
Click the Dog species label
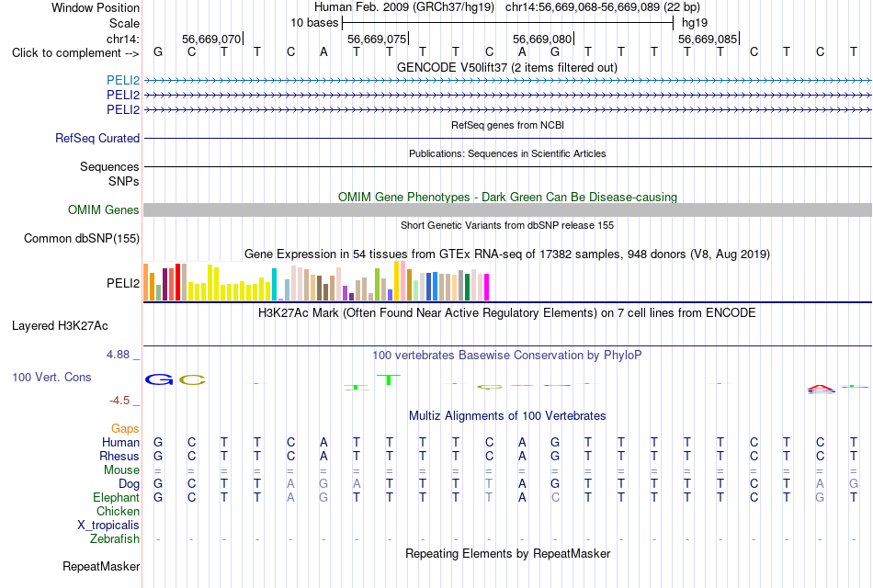(130, 484)
